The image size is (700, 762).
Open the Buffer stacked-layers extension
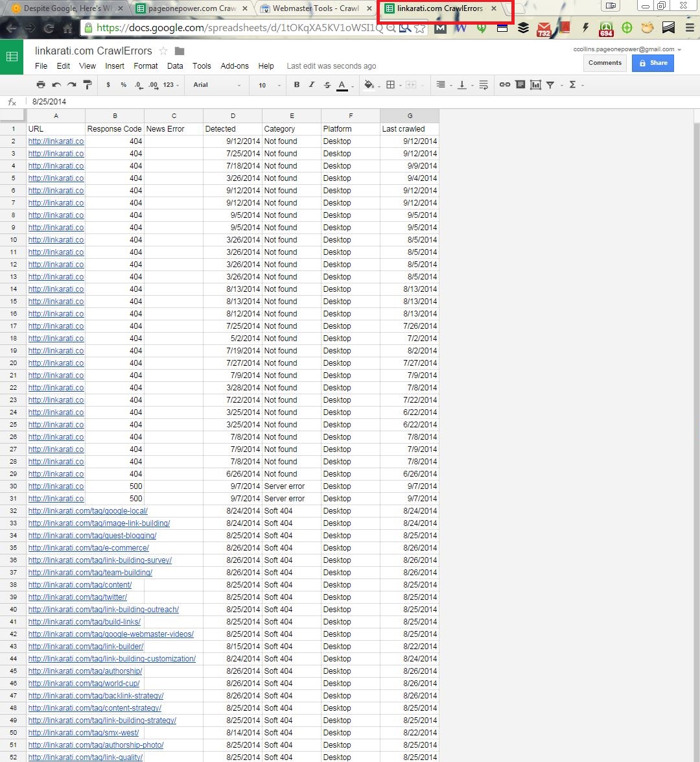(x=523, y=28)
